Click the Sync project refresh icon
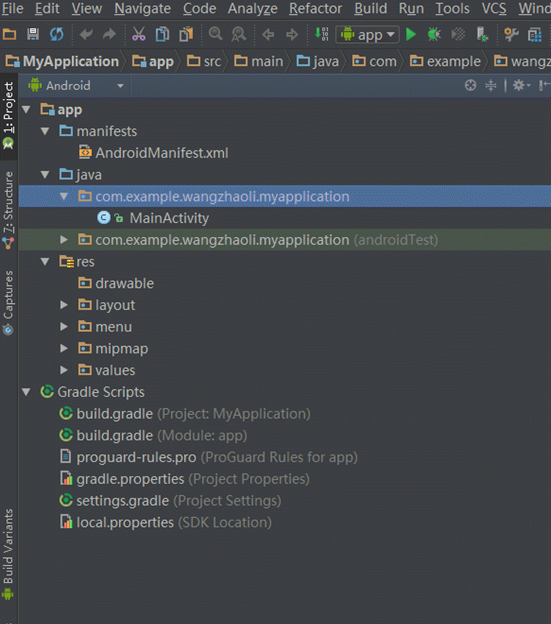Image resolution: width=551 pixels, height=624 pixels. [56, 34]
